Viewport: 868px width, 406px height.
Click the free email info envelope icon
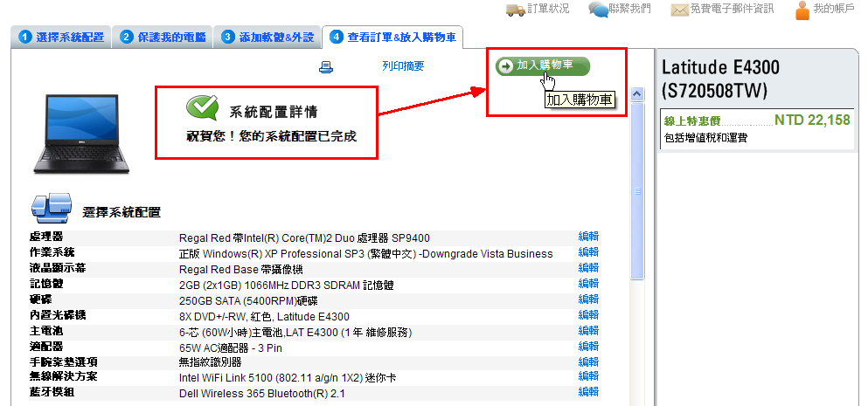pos(680,10)
